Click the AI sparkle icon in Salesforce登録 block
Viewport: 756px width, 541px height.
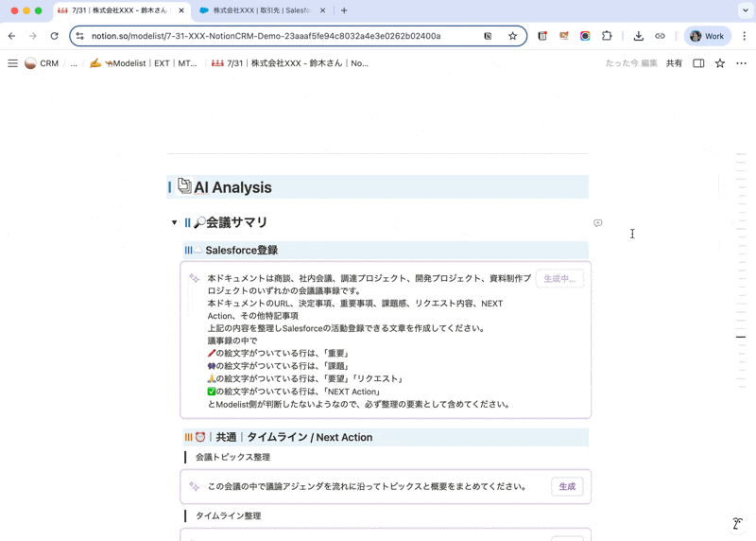point(194,279)
